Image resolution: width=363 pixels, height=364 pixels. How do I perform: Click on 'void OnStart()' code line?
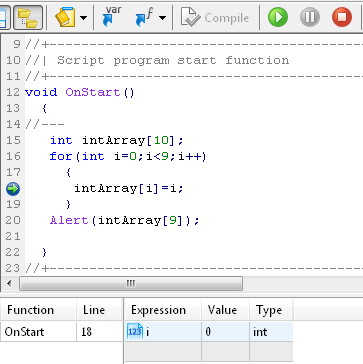tap(80, 92)
